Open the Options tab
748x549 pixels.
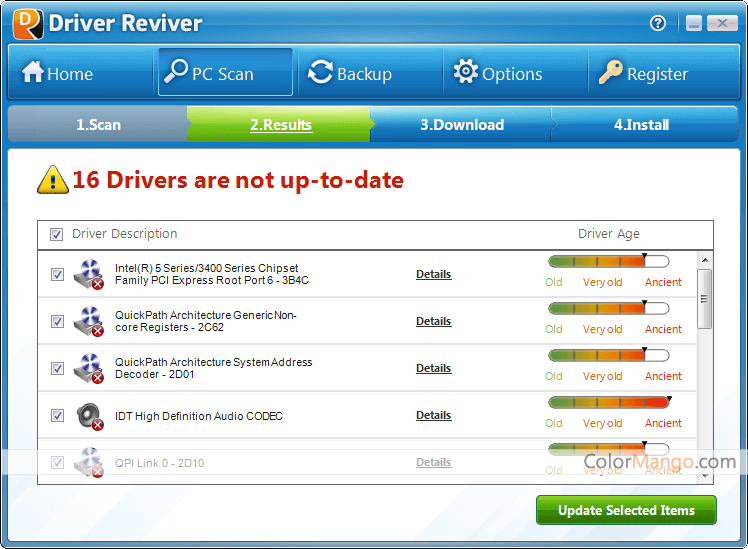pos(516,73)
